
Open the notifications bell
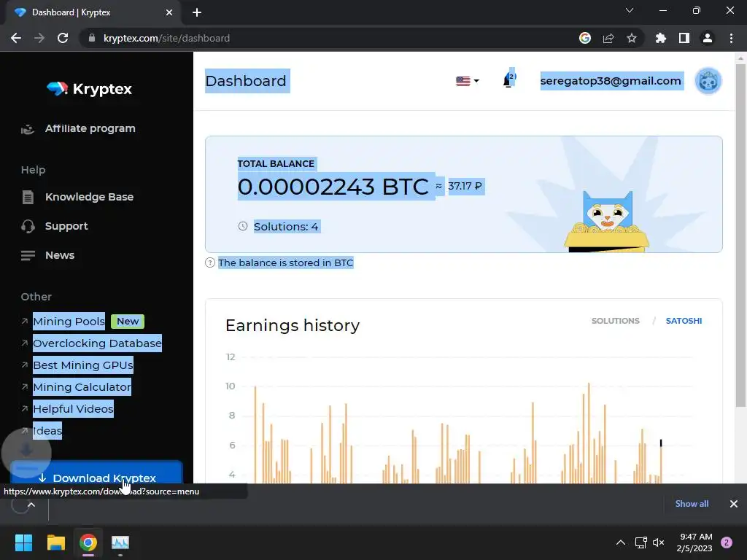(508, 79)
